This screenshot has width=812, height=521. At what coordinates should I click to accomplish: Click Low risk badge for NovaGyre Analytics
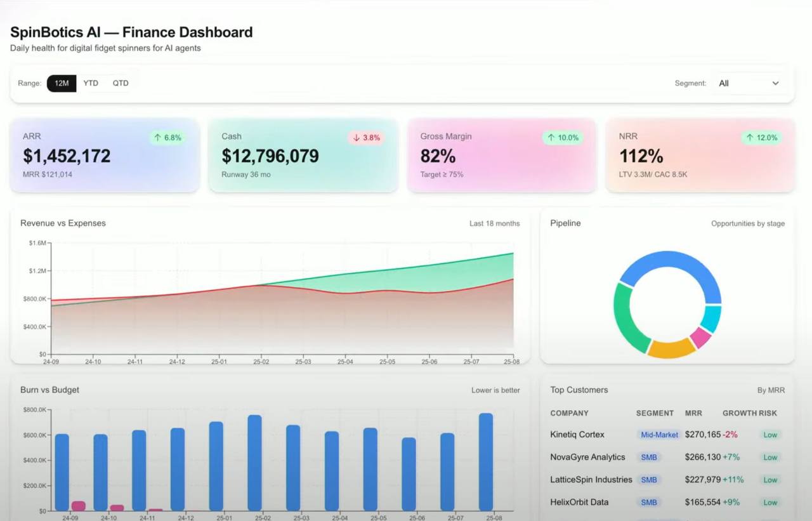pyautogui.click(x=770, y=458)
